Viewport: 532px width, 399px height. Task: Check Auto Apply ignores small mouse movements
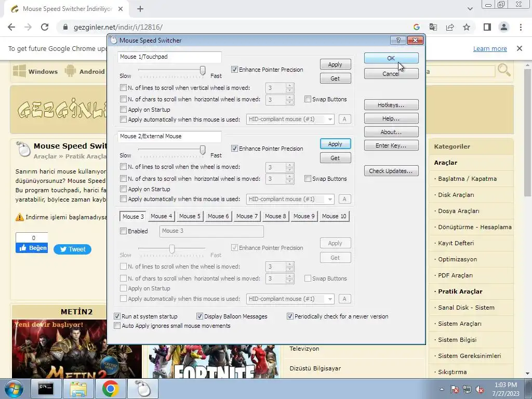click(x=117, y=326)
